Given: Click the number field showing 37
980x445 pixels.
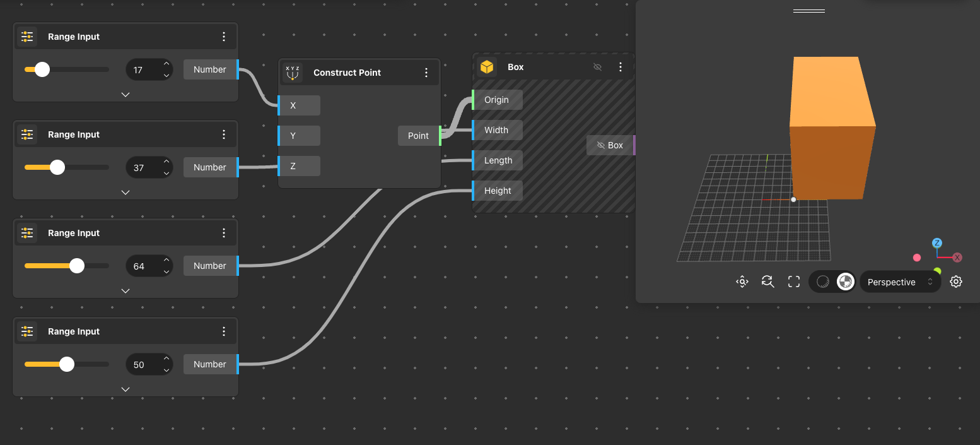Looking at the screenshot, I should tap(140, 168).
